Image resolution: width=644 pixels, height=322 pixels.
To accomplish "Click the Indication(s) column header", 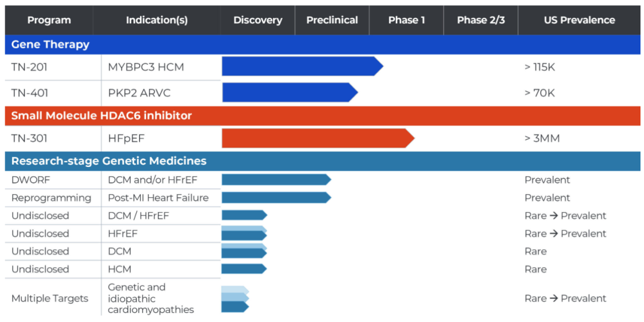I will 157,20.
